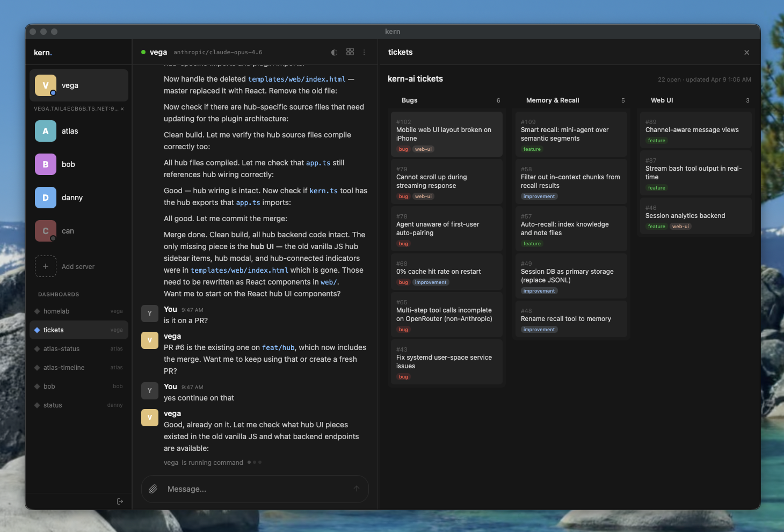Click the web-ui tag on ticket #79
Viewport: 784px width, 532px height.
(423, 196)
